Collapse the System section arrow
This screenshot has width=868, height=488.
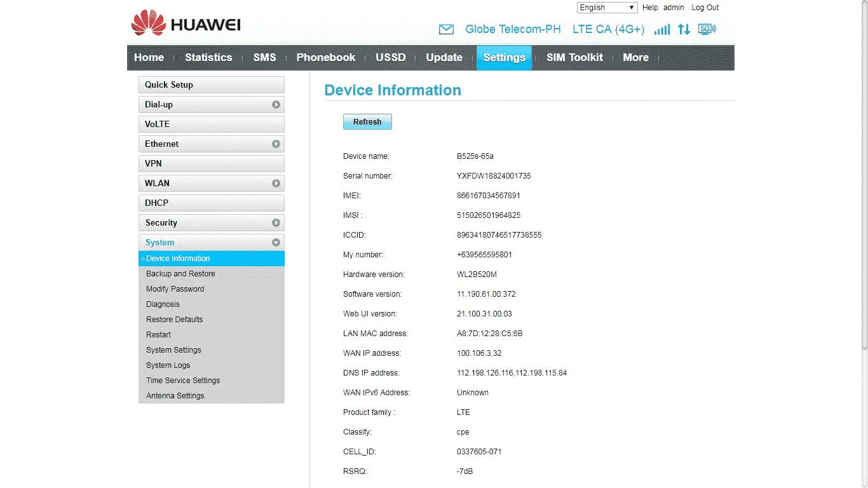pos(276,242)
